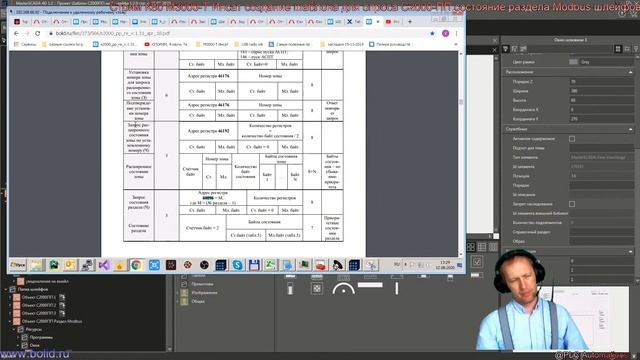Open Chrome's three-dot menu
This screenshot has height=360, width=640.
point(456,33)
